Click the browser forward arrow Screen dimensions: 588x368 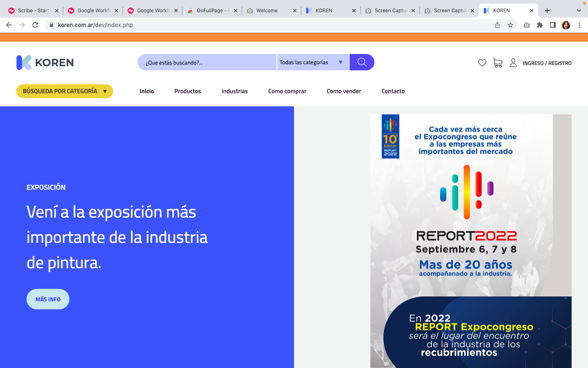[22, 25]
